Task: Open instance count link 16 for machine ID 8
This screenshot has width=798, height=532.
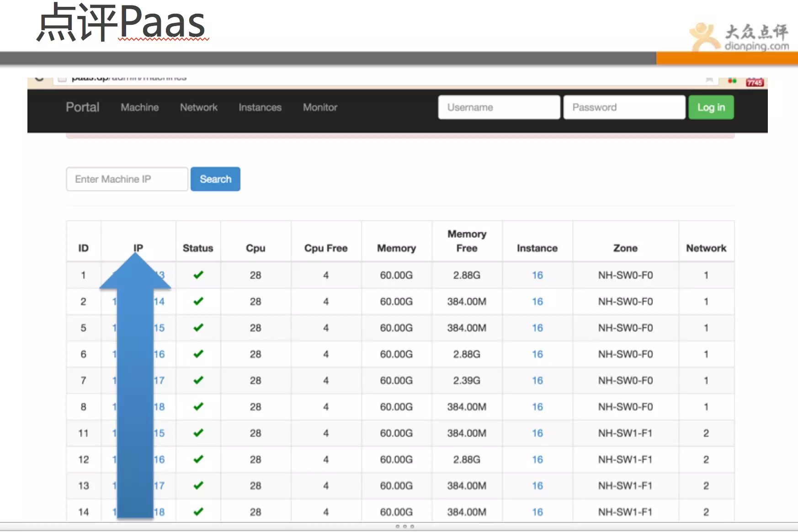Action: click(x=537, y=407)
